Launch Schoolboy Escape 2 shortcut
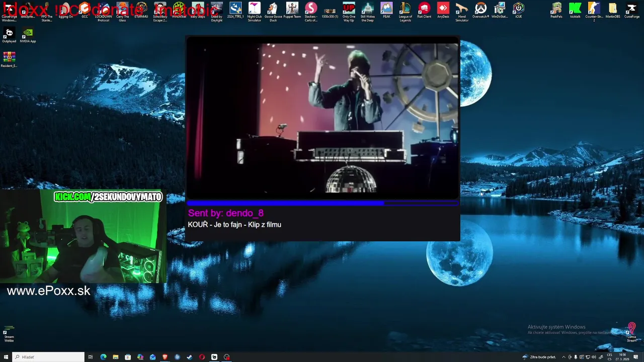Image resolution: width=644 pixels, height=362 pixels. pos(160,12)
